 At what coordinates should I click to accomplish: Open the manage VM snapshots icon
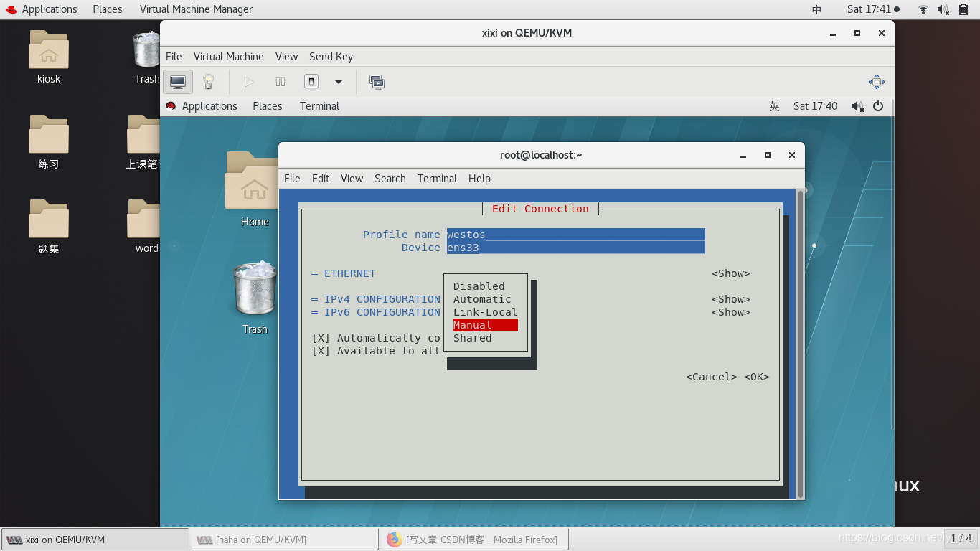tap(377, 82)
